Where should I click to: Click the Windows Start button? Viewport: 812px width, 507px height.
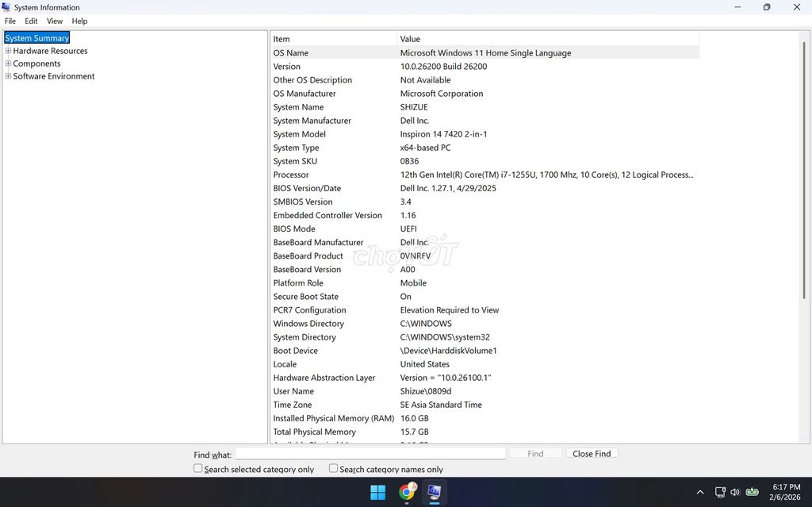pos(378,493)
